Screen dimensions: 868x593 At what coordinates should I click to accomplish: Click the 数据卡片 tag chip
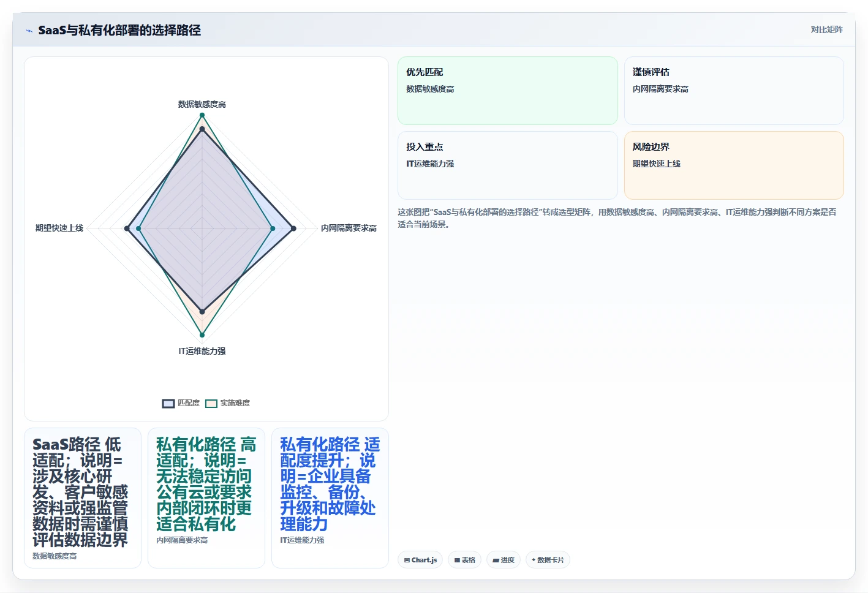(x=548, y=560)
